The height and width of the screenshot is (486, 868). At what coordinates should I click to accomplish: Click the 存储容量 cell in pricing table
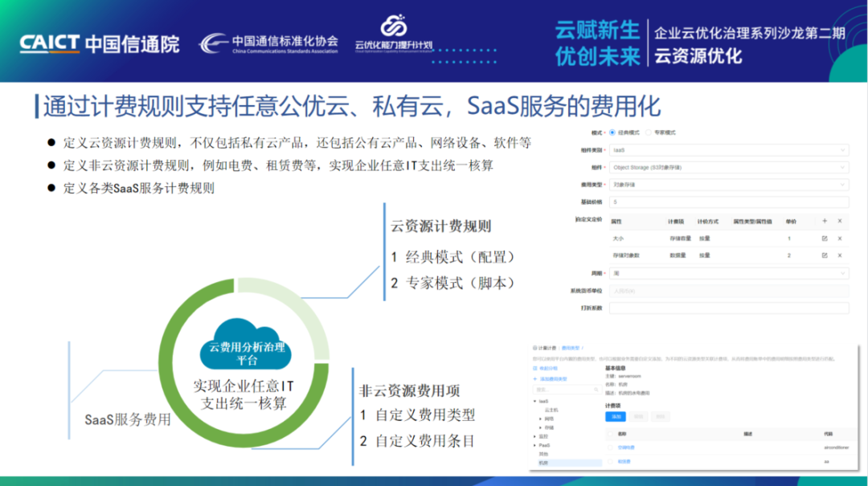tap(680, 239)
